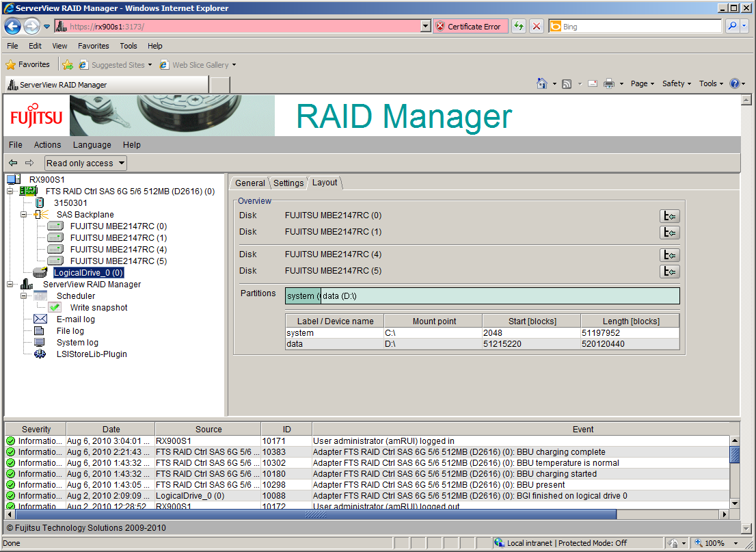Screen dimensions: 756x552
Task: Click the RX900S1 server computer icon
Action: pyautogui.click(x=14, y=179)
